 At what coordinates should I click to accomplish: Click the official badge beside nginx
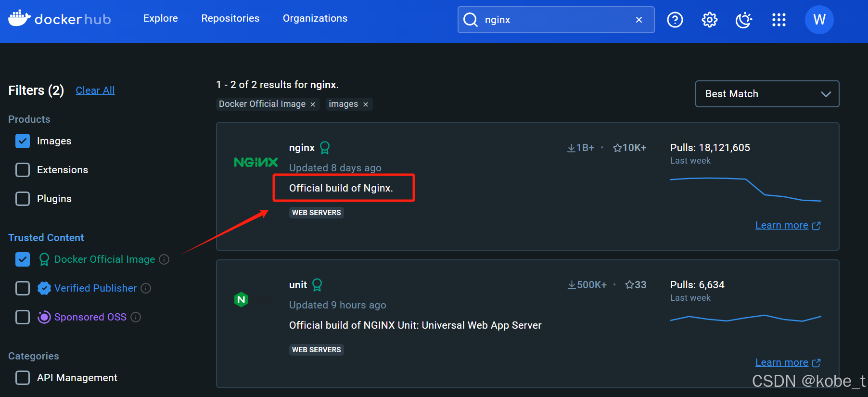click(325, 148)
